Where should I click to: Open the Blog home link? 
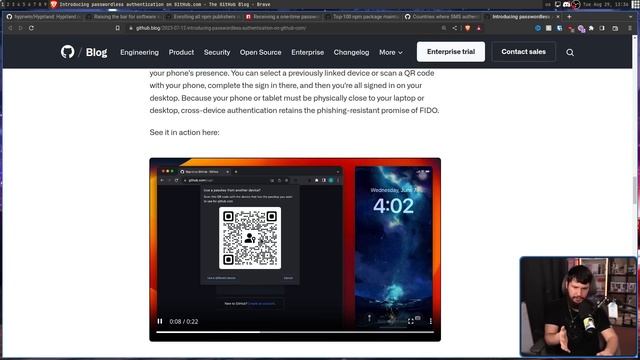coord(96,52)
